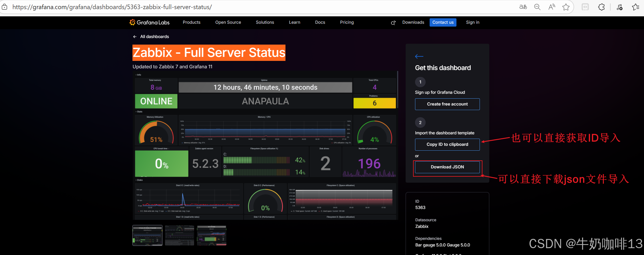Viewport: 644px width, 255px height.
Task: Open the Products menu
Action: (192, 22)
